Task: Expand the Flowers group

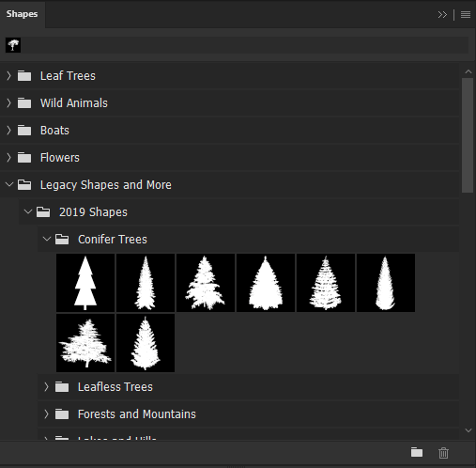Action: [9, 158]
